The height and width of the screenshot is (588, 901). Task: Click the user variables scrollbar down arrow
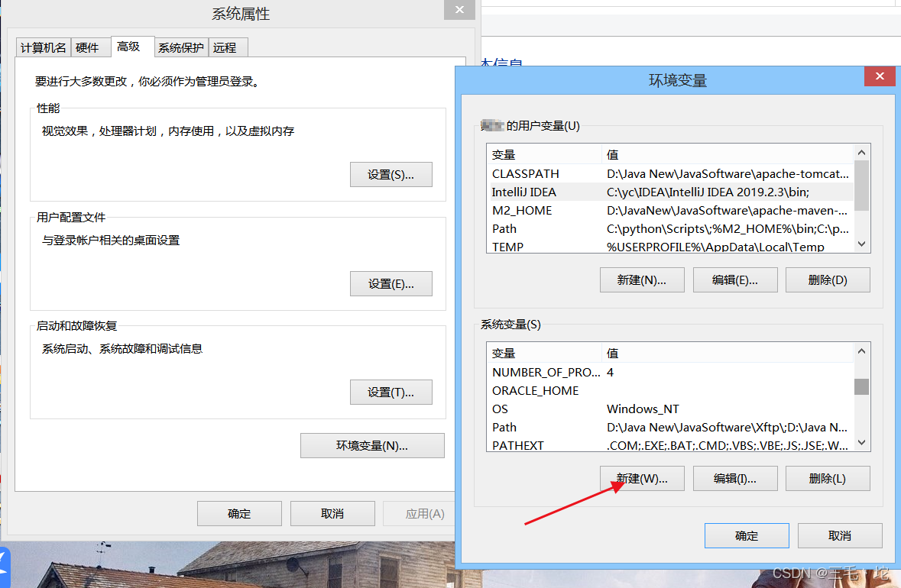pos(861,244)
